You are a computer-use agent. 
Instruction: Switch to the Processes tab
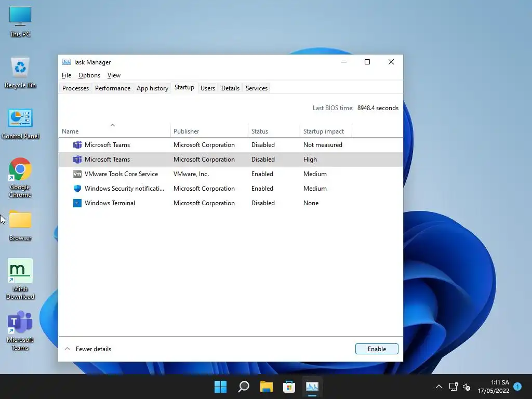pyautogui.click(x=75, y=88)
